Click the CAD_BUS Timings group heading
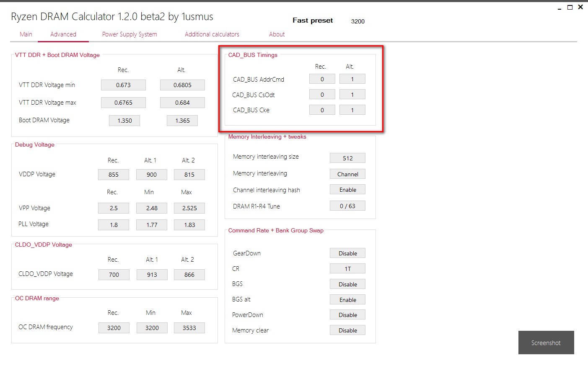588x371 pixels. click(x=253, y=55)
